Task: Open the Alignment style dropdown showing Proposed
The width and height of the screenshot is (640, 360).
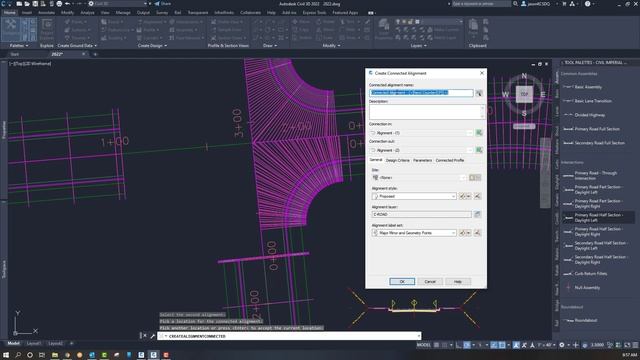Action: pos(414,196)
